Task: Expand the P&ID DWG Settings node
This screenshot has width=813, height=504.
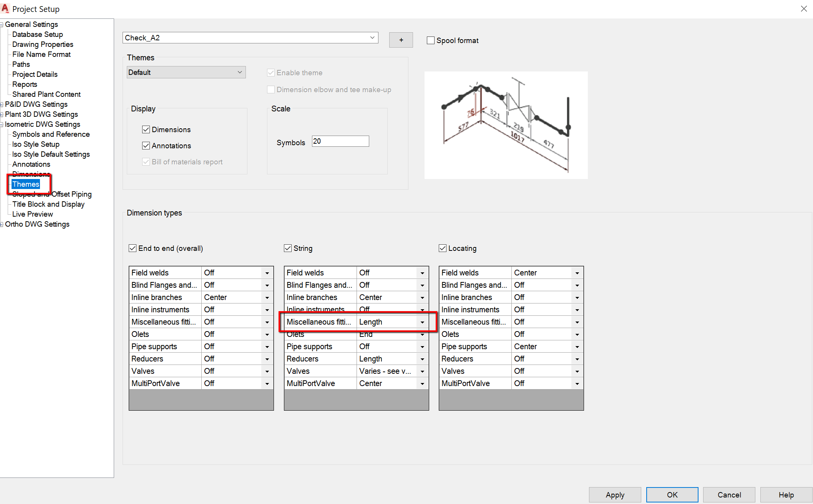Action: [2, 104]
